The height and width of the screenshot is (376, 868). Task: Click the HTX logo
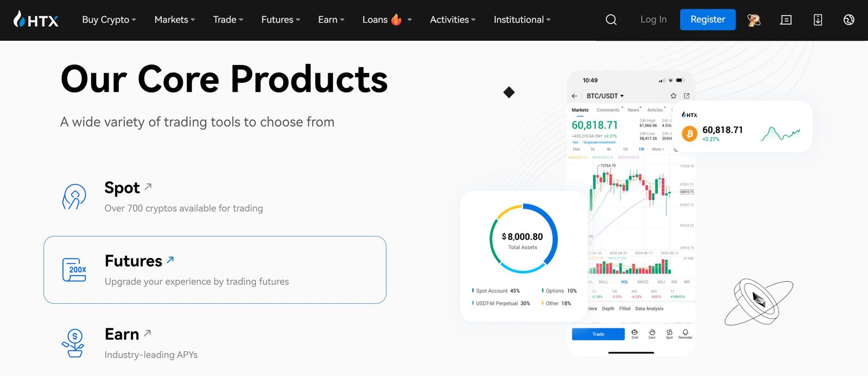tap(36, 20)
